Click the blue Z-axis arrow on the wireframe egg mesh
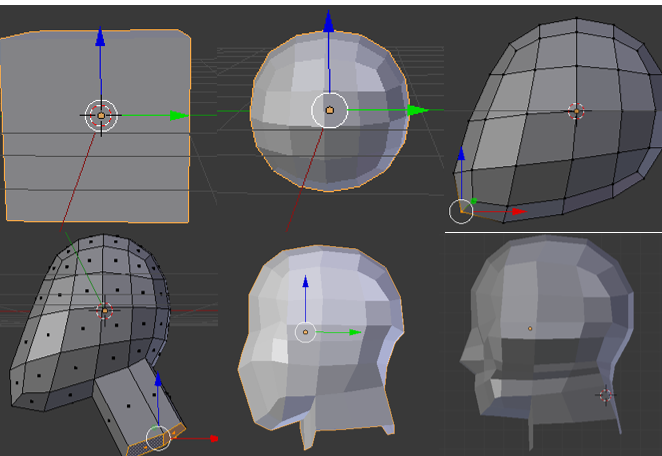The height and width of the screenshot is (456, 662). tap(461, 154)
